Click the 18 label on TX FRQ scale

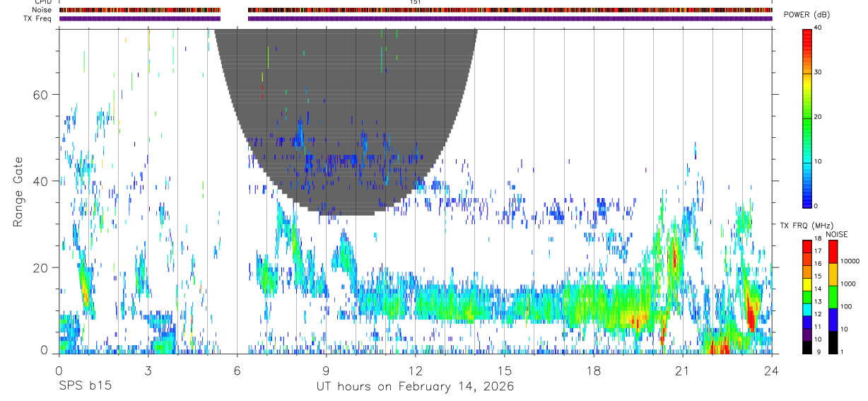(818, 240)
